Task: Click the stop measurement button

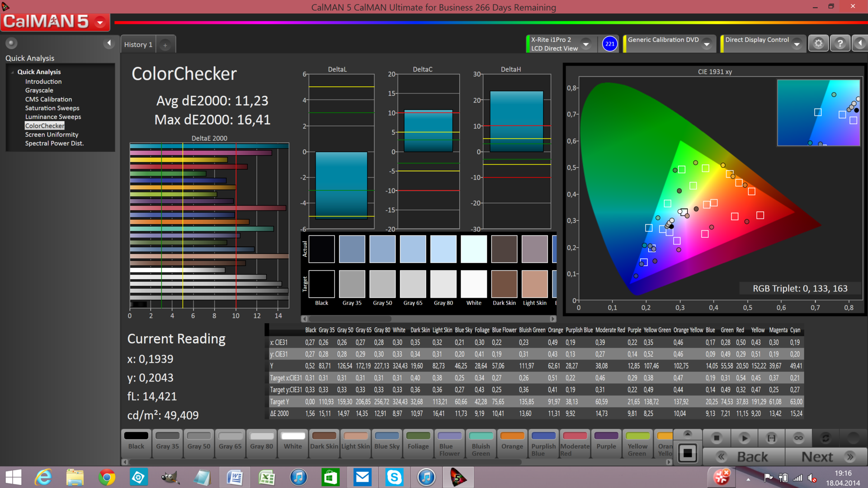Action: pyautogui.click(x=717, y=438)
